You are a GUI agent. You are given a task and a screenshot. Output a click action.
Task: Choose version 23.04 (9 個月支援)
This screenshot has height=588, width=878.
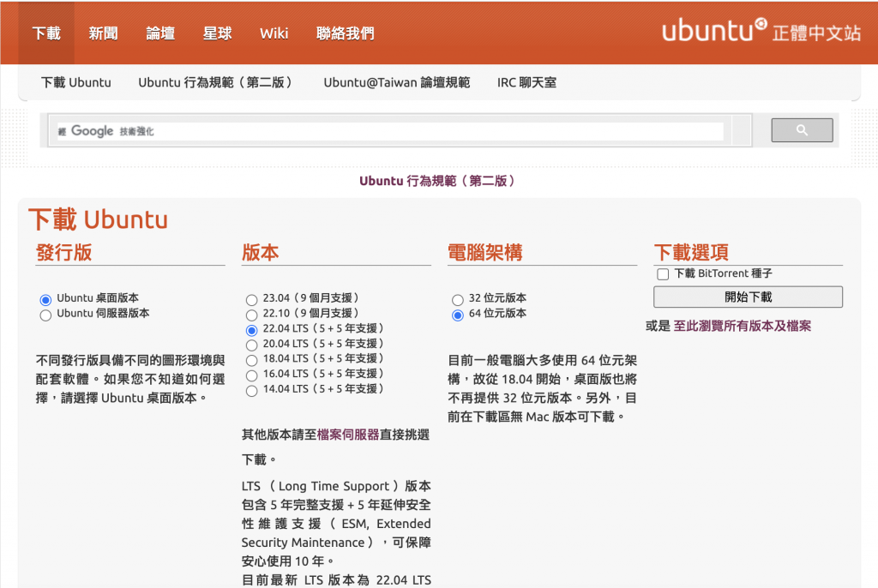click(251, 300)
